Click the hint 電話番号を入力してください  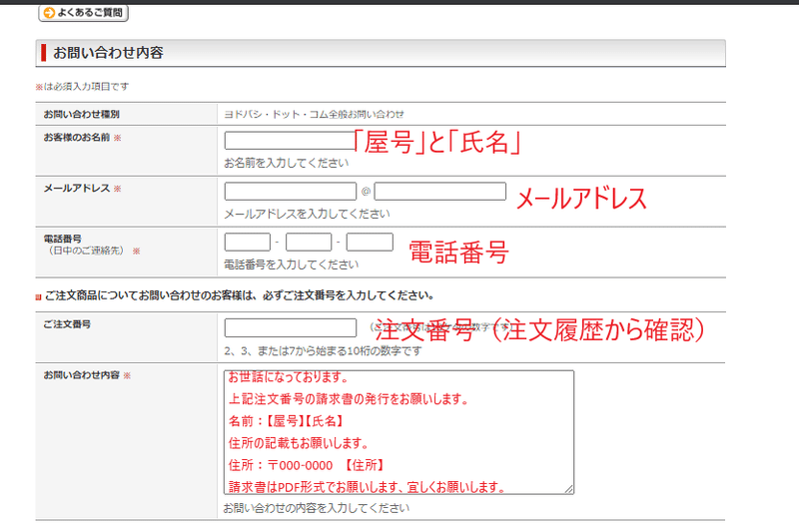291,265
